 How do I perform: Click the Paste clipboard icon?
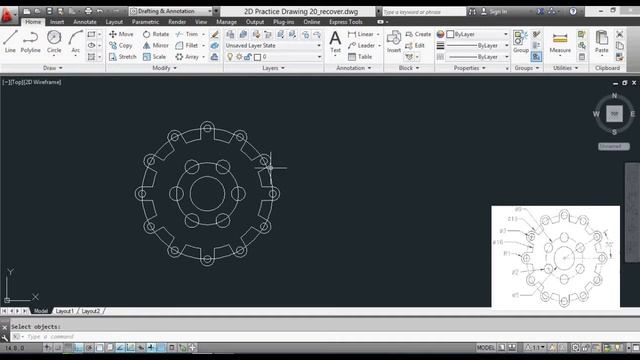click(602, 42)
